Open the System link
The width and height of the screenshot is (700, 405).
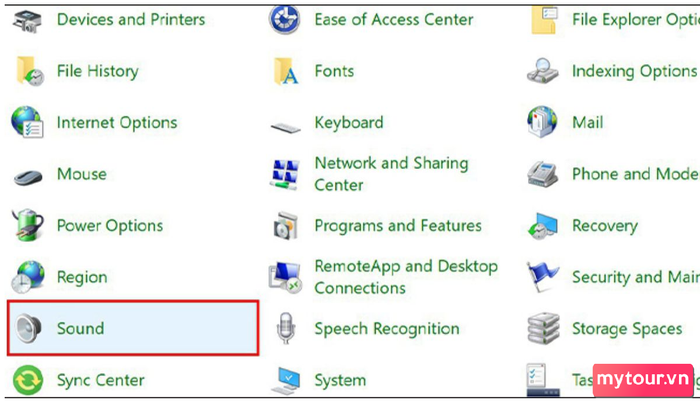[340, 380]
